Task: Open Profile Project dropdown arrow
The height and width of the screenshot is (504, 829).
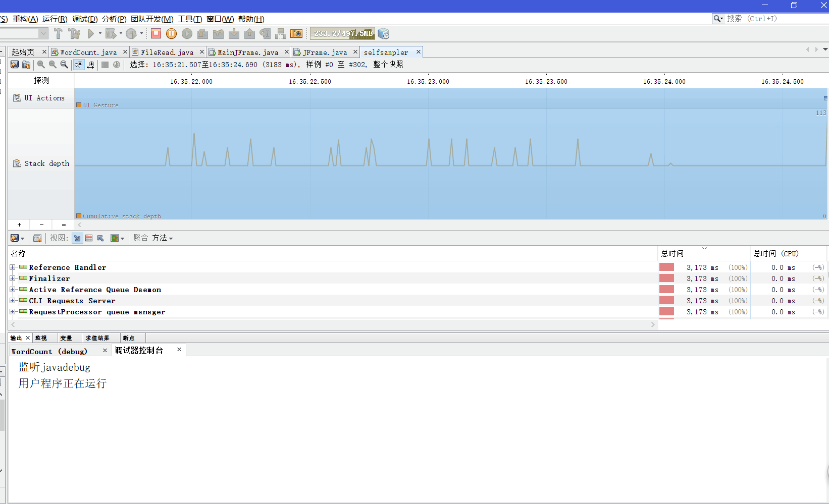Action: coord(141,34)
